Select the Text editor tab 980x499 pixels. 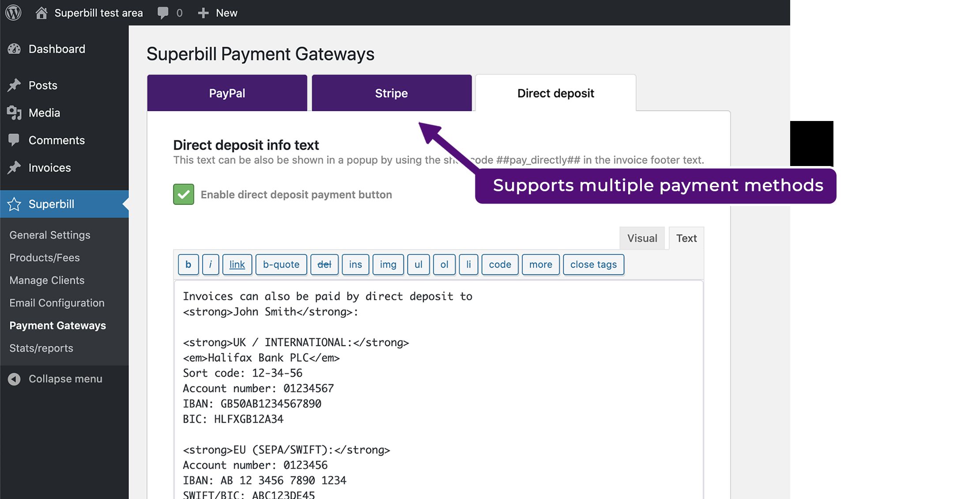click(x=686, y=238)
